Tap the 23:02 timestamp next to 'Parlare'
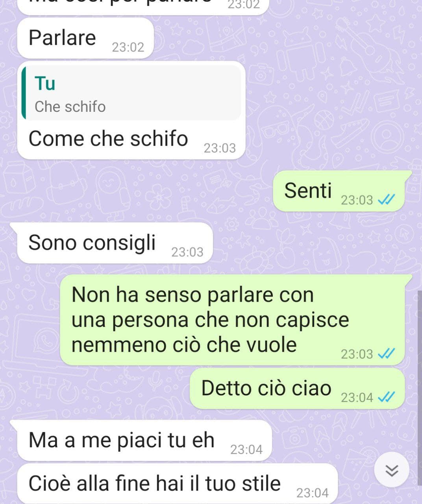The width and height of the screenshot is (422, 504). pos(128,47)
